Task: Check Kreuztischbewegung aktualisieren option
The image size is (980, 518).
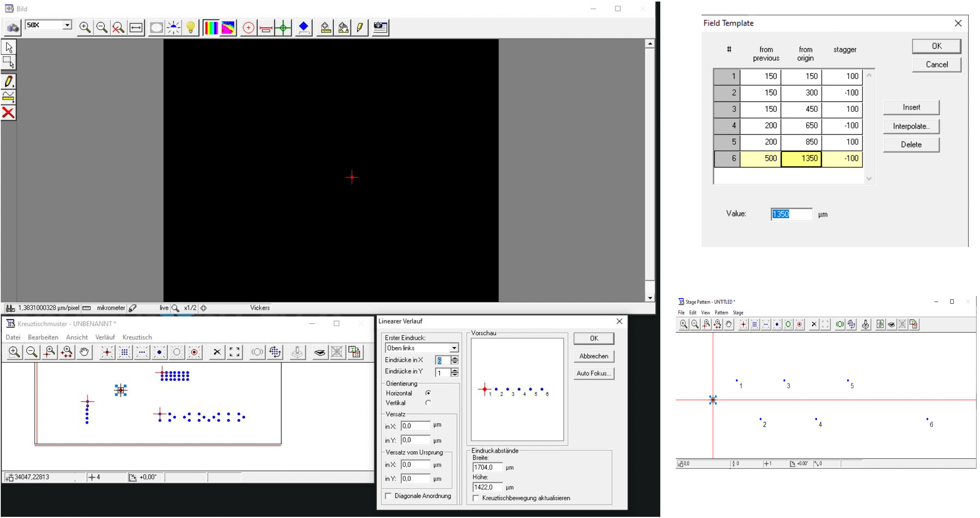Action: point(476,498)
